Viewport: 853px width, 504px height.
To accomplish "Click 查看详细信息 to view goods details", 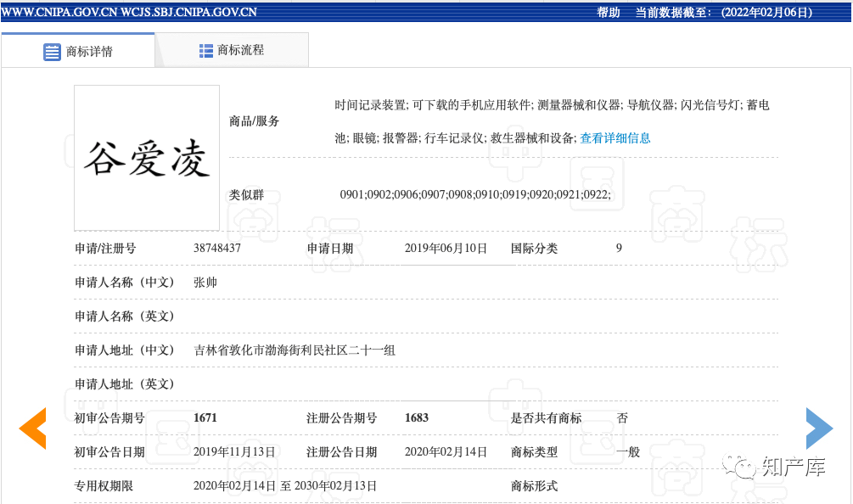I will (615, 138).
